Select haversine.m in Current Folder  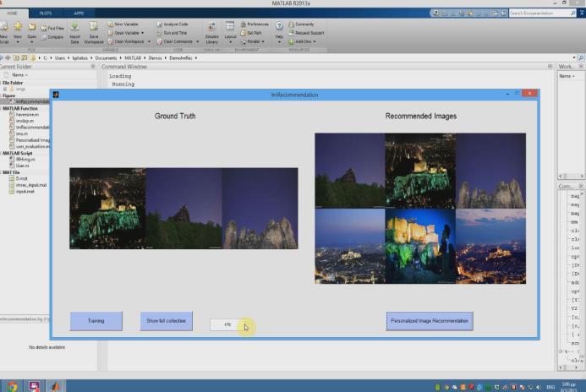[x=27, y=115]
